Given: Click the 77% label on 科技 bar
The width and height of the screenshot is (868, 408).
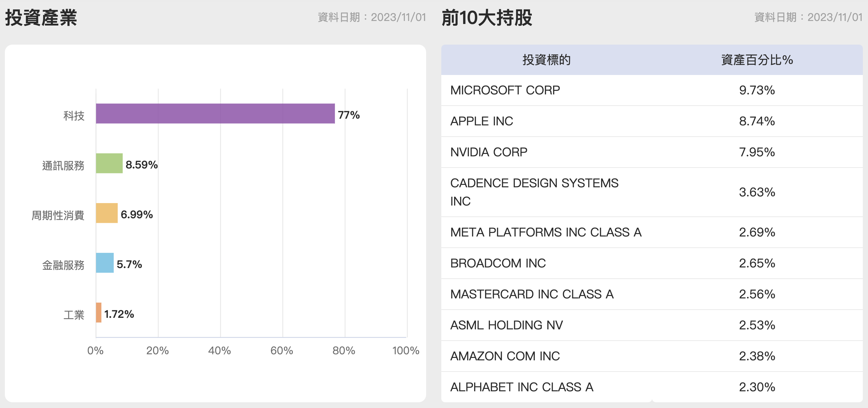Looking at the screenshot, I should [x=349, y=115].
